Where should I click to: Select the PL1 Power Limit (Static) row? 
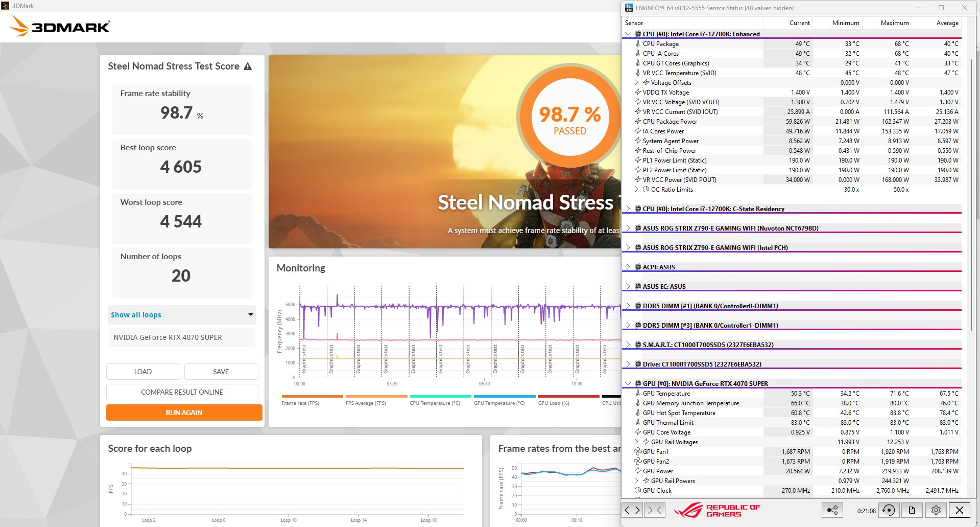click(792, 160)
